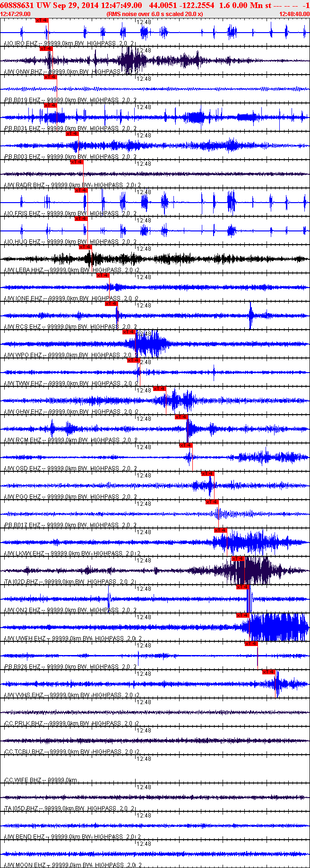Viewport: 310px width, 868px height.
Task: Click the large waveform burst on UW UWFH trace
Action: click(x=274, y=627)
